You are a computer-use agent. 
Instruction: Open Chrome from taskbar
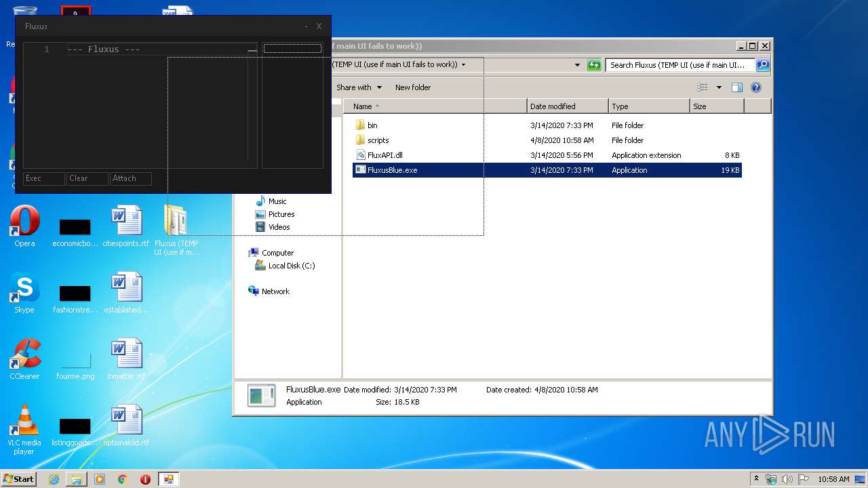(x=123, y=479)
